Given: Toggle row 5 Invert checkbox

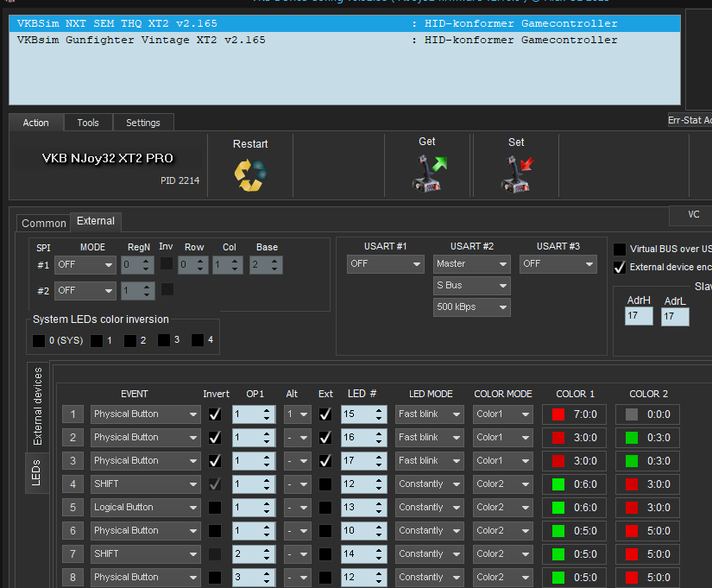Looking at the screenshot, I should (x=215, y=508).
